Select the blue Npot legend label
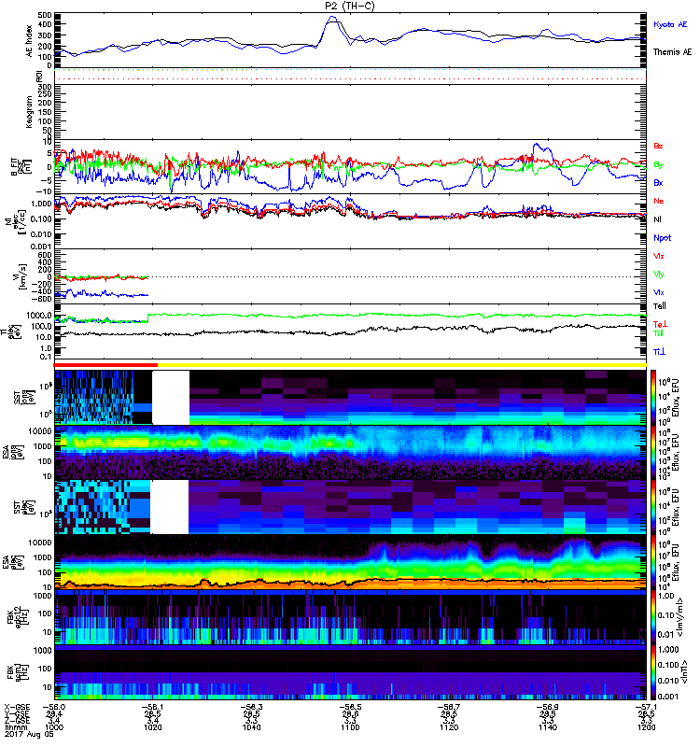The image size is (700, 747). coord(662,238)
